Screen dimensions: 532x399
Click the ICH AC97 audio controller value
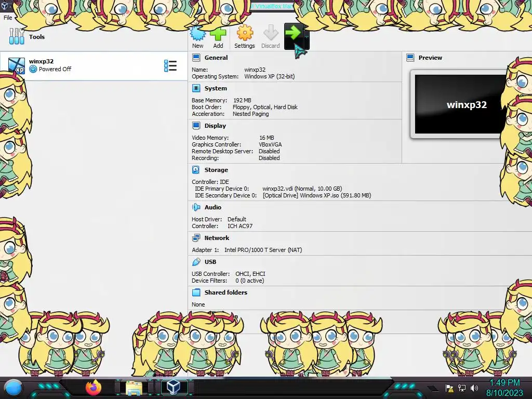[240, 226]
